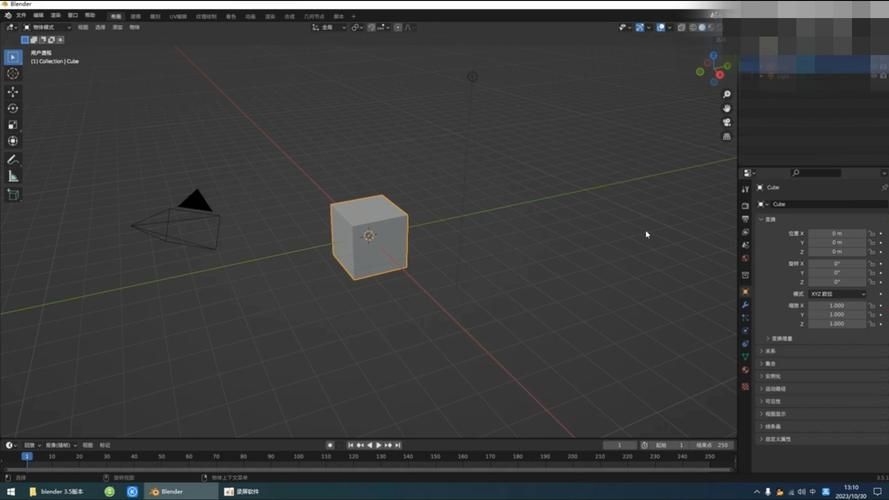Toggle lock on Location X field
The width and height of the screenshot is (889, 500).
point(871,232)
